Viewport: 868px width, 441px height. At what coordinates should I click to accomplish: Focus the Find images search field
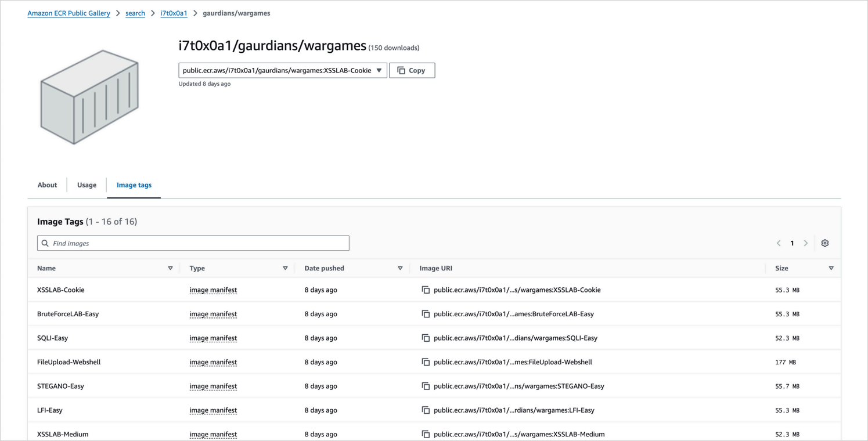193,243
